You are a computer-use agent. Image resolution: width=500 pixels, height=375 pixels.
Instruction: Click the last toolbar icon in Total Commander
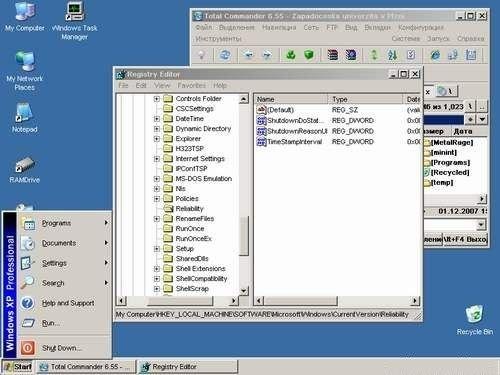(x=471, y=55)
